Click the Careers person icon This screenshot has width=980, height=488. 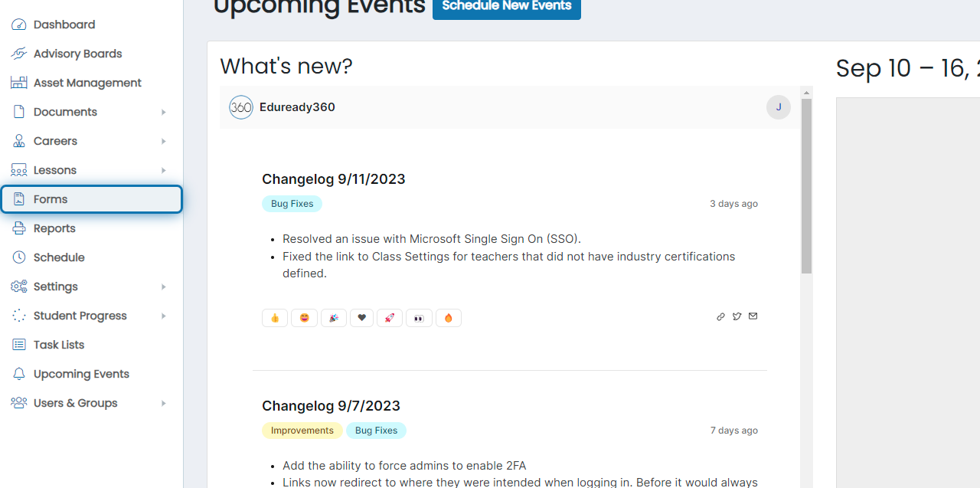19,141
